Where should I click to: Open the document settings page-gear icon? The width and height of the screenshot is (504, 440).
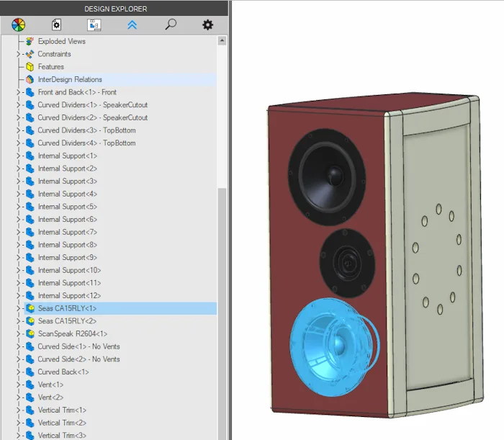[x=56, y=24]
